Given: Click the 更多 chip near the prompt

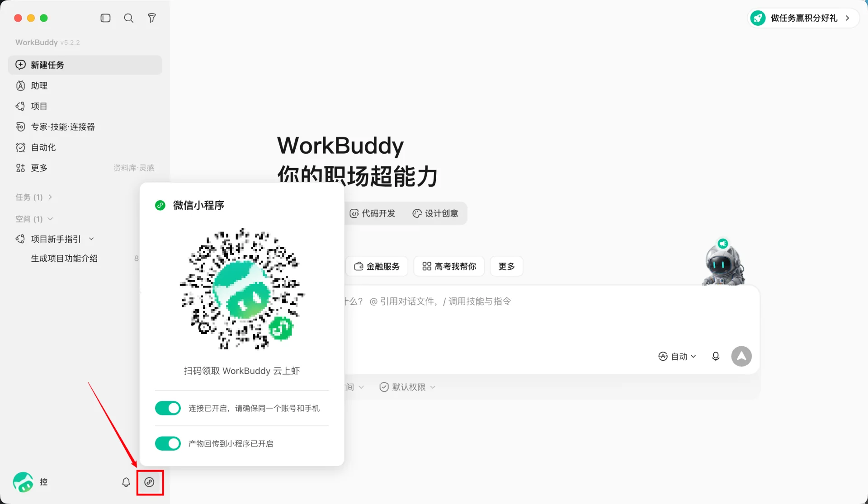Looking at the screenshot, I should [x=506, y=266].
